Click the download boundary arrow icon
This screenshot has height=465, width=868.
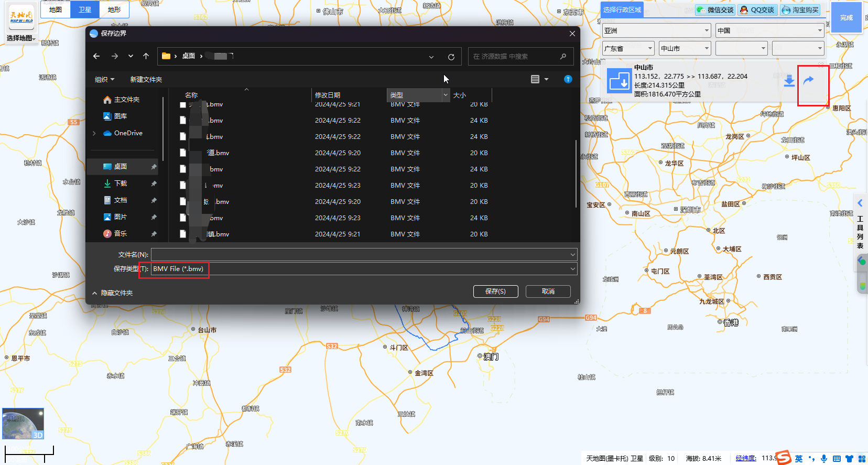(789, 81)
